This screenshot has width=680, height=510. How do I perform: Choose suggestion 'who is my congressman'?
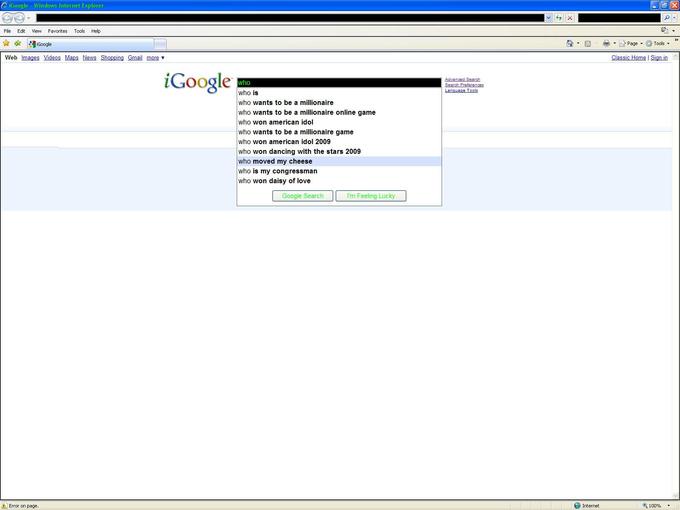point(339,171)
